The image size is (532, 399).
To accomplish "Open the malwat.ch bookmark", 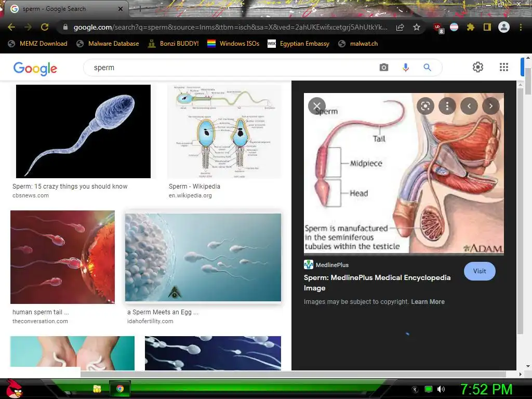I will coord(358,44).
